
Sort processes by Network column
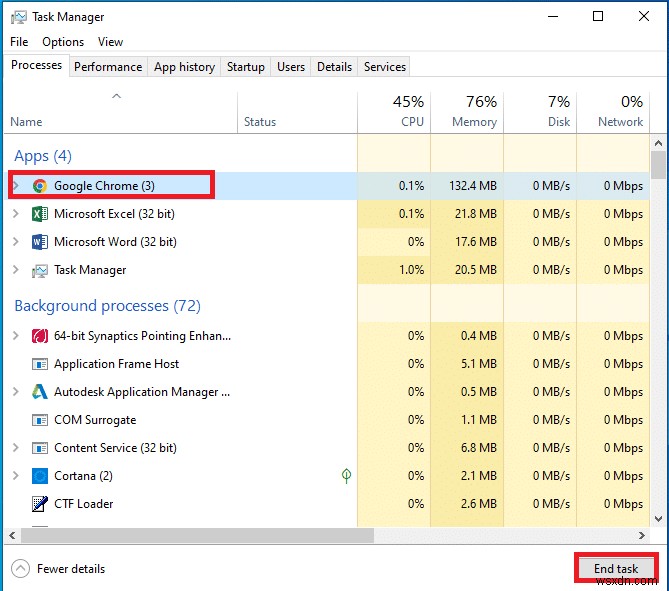[x=613, y=112]
